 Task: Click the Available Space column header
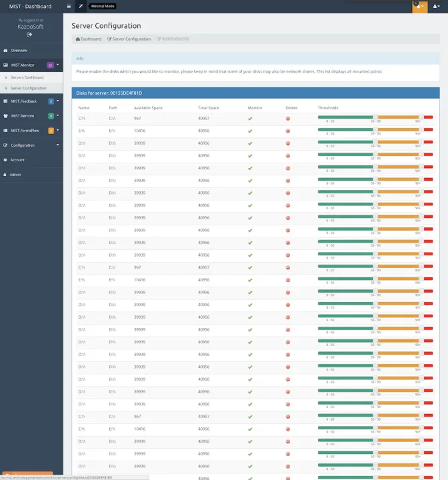[148, 108]
